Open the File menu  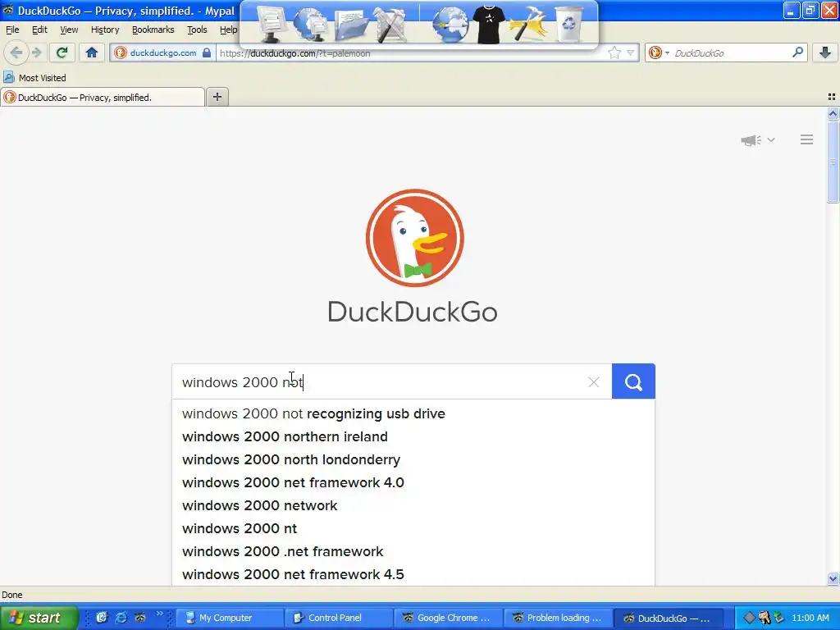tap(12, 30)
